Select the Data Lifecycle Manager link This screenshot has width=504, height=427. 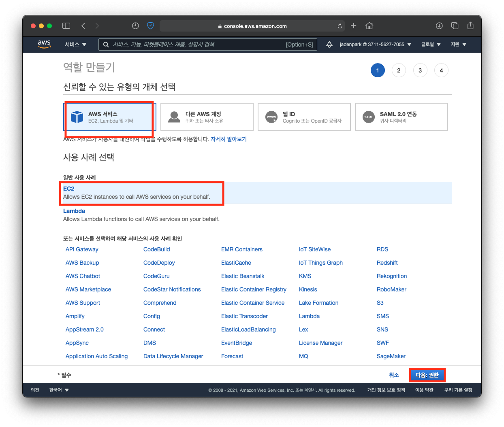(173, 356)
